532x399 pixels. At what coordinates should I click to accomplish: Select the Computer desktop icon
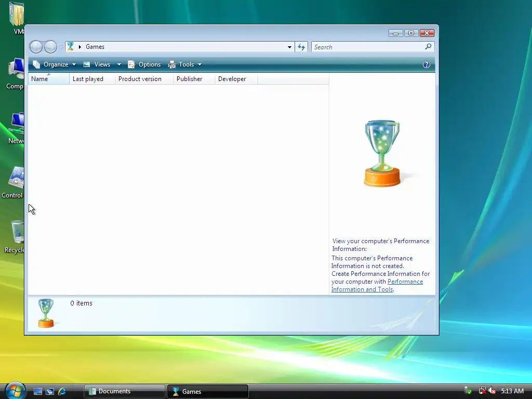pos(15,74)
